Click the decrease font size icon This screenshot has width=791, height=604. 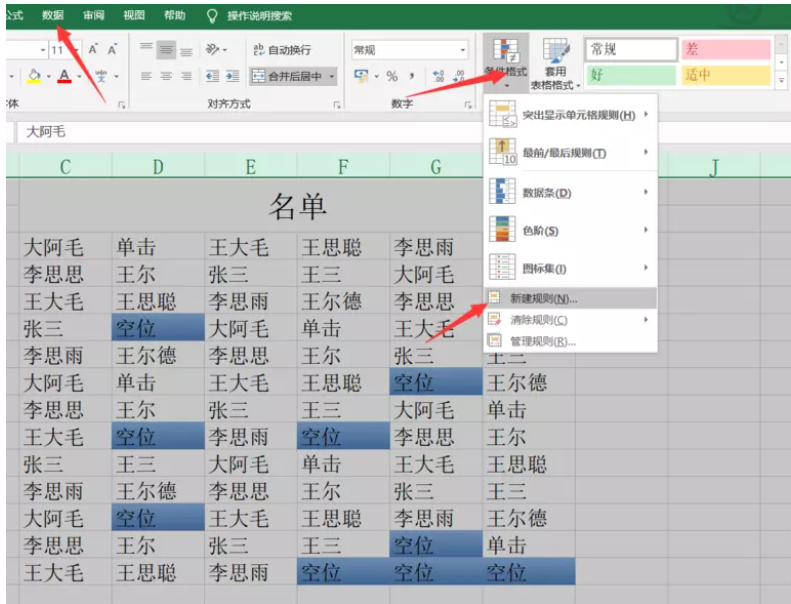tap(112, 49)
